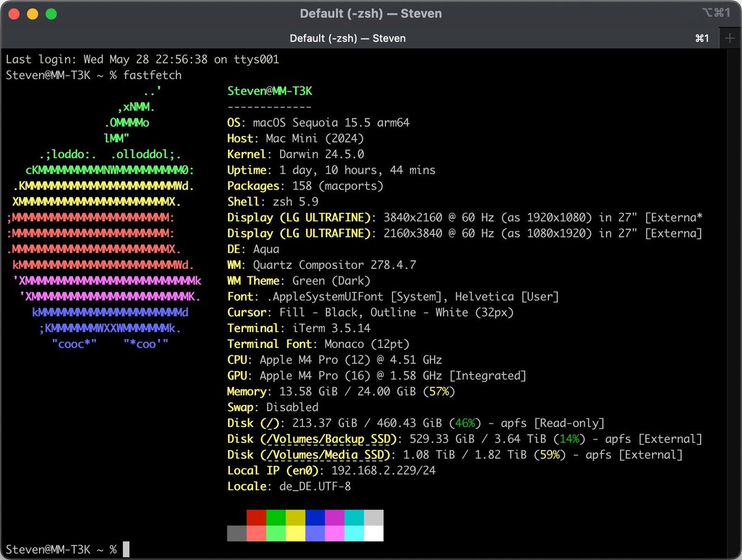Click 'macOS Sequoia 15.5 arm64' text
742x560 pixels.
click(331, 122)
